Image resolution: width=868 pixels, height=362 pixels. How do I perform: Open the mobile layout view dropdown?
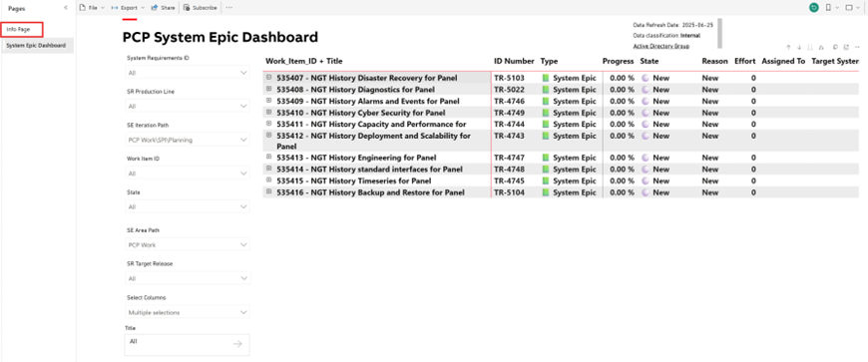pos(832,8)
